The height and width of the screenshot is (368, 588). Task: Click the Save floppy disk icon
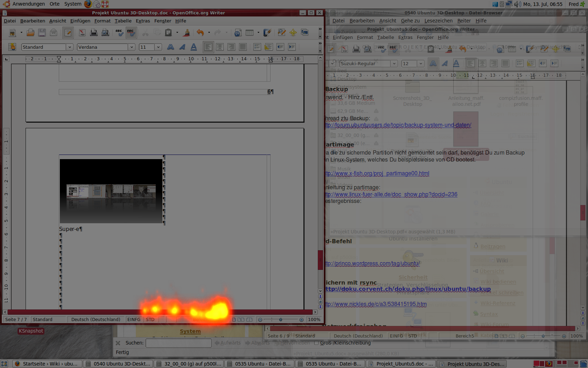pyautogui.click(x=42, y=33)
